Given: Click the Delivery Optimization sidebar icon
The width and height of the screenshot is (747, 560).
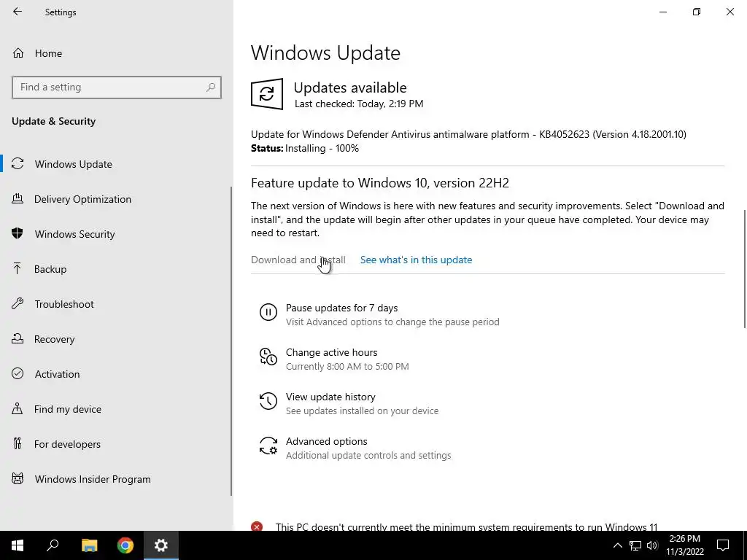Looking at the screenshot, I should 18,198.
